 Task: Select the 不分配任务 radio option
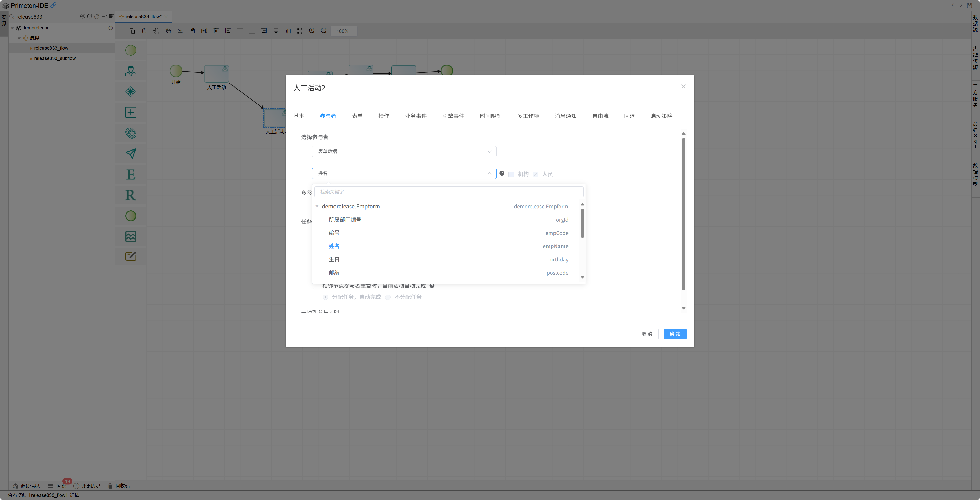(388, 297)
